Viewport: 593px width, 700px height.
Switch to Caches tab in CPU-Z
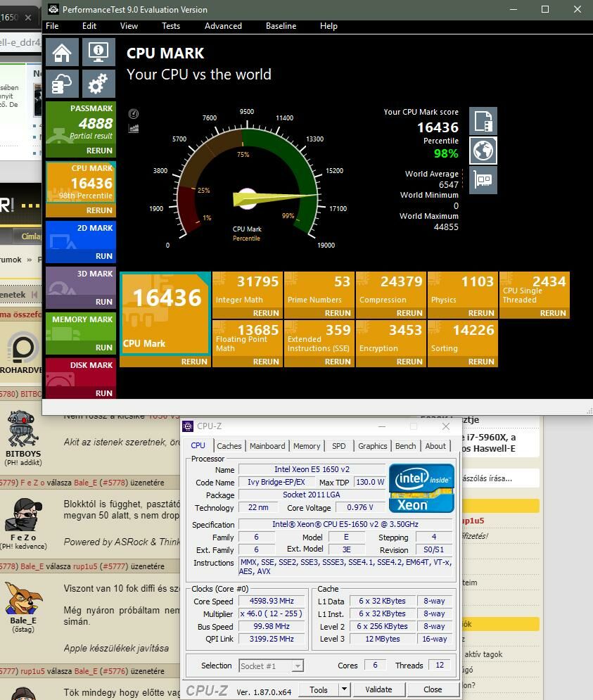coord(229,446)
